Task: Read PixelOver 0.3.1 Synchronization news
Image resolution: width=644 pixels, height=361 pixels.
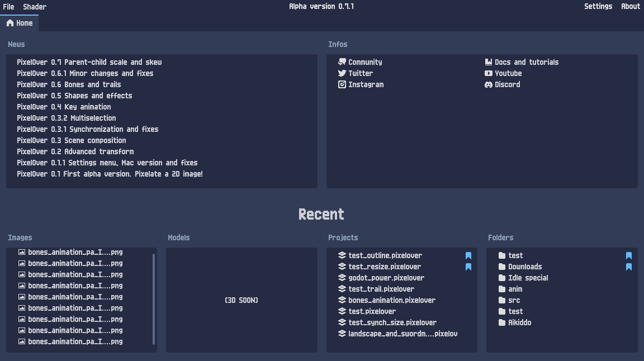Action: [87, 129]
